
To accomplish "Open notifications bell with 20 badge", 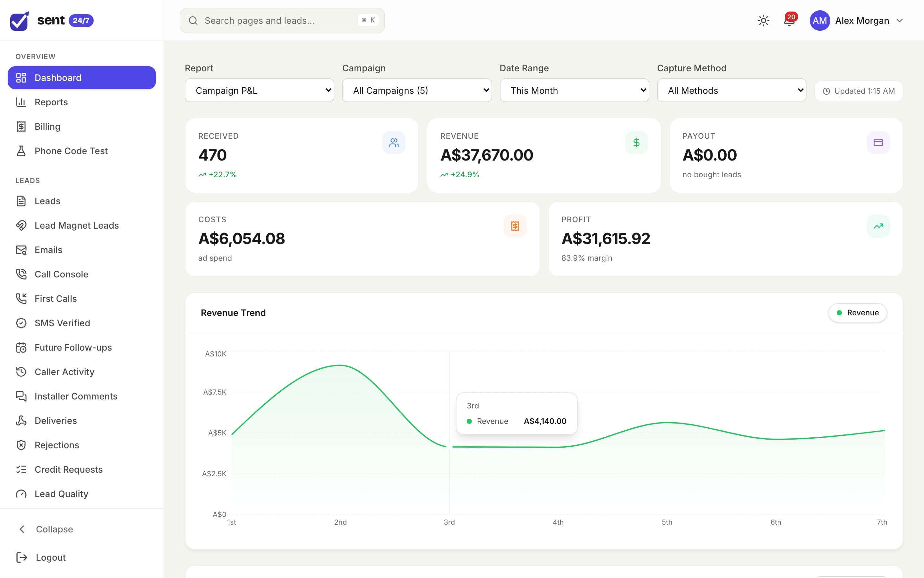I will click(789, 21).
